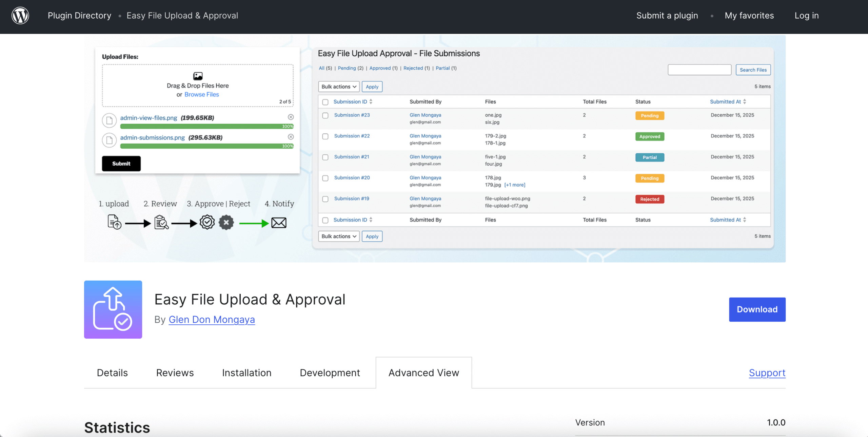
Task: Click the drag and drop upload zone
Action: pos(198,85)
